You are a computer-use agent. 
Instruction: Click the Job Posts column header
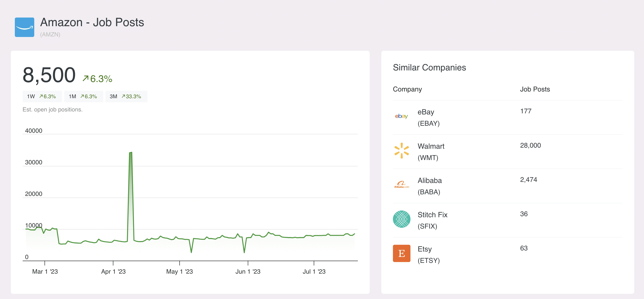click(535, 89)
